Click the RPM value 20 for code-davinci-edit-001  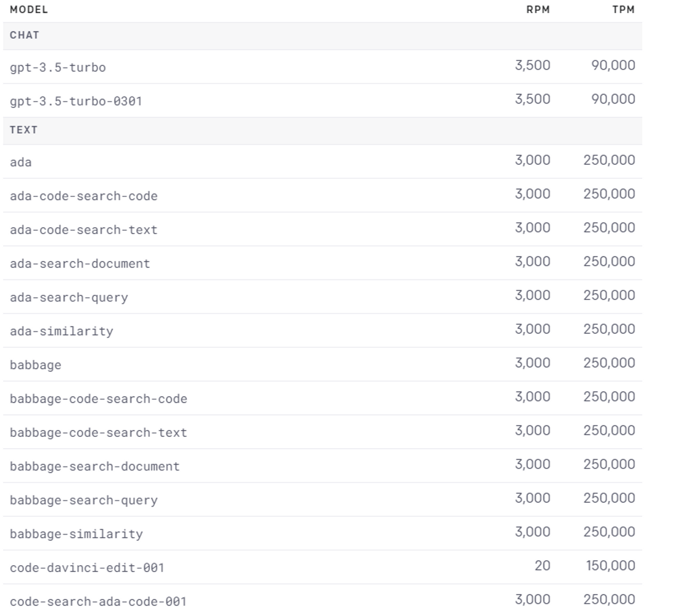click(x=542, y=566)
